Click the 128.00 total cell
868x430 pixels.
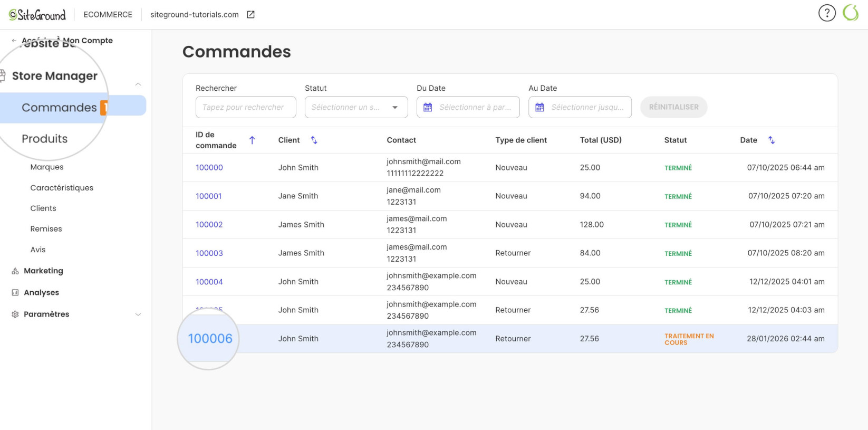(x=592, y=225)
